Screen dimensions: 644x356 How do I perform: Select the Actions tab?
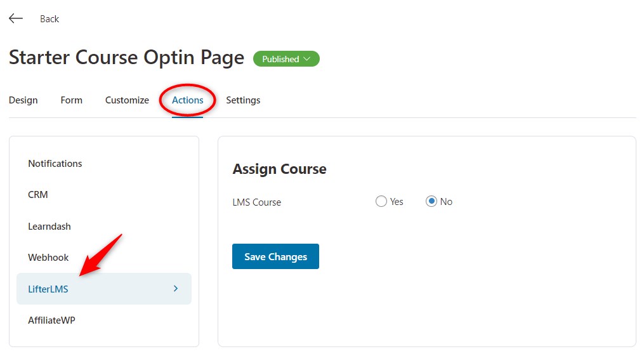187,100
